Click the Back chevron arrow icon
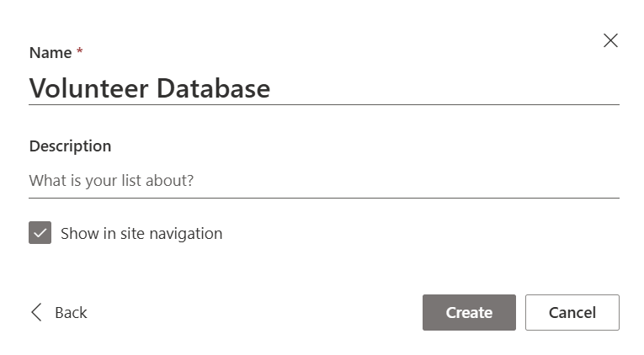 point(36,312)
